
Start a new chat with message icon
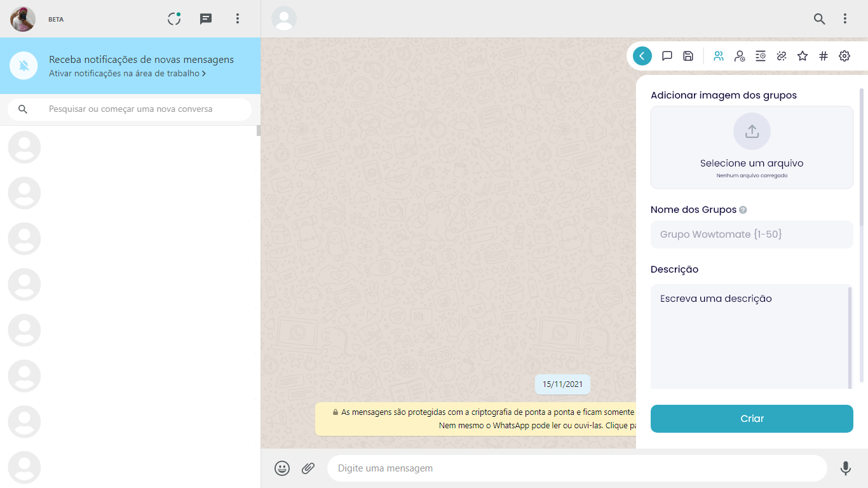coord(206,18)
